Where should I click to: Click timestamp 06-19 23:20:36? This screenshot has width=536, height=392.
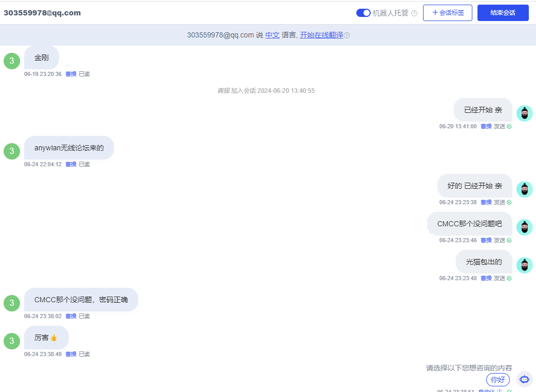43,74
